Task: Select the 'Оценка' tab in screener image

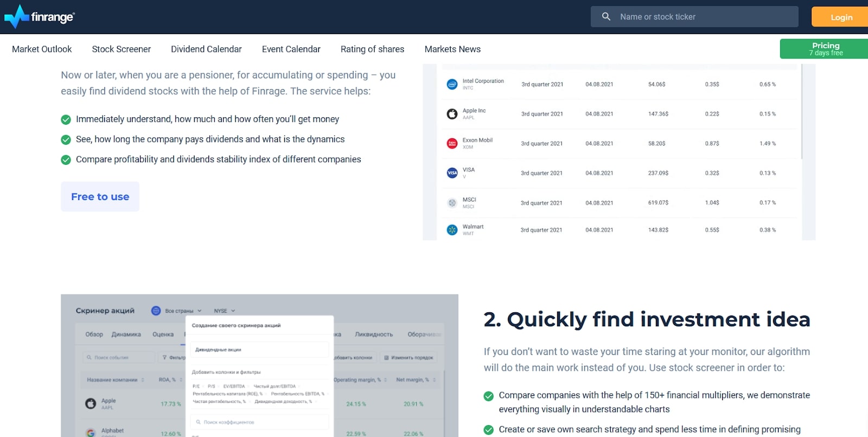Action: [x=163, y=335]
